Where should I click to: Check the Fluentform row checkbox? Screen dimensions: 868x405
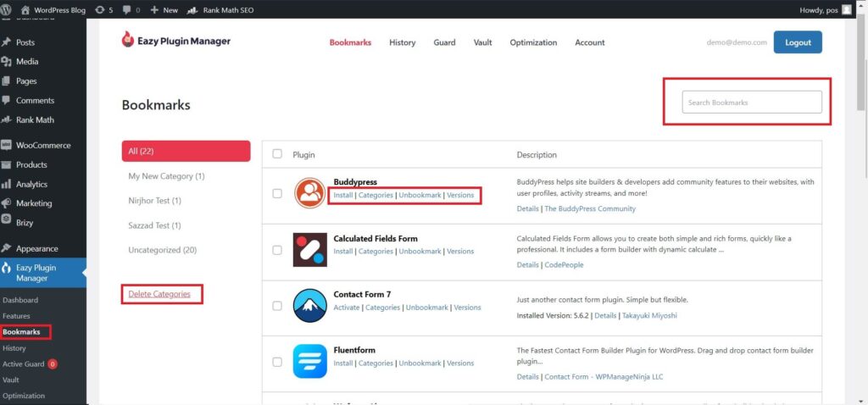277,362
